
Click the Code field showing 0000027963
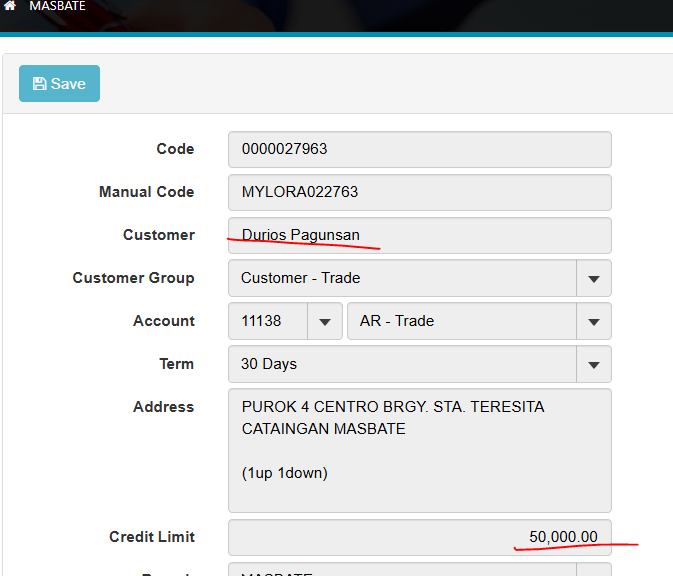[x=419, y=150]
